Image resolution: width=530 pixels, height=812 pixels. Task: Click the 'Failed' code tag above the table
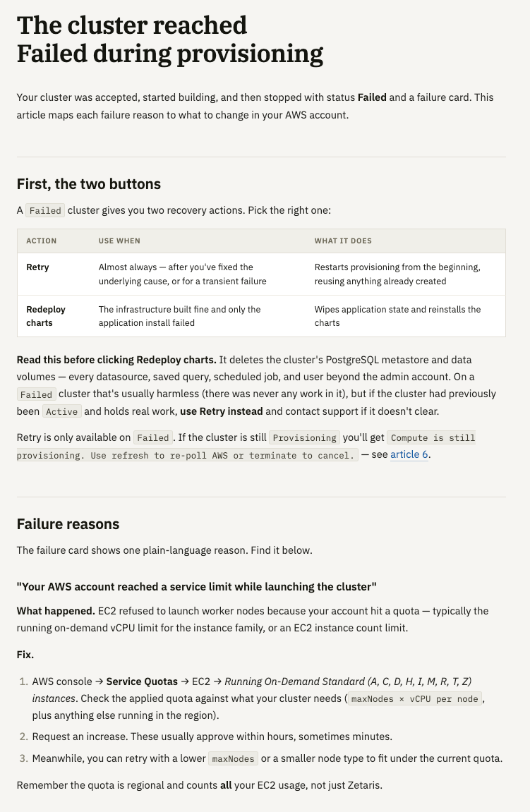tap(45, 211)
